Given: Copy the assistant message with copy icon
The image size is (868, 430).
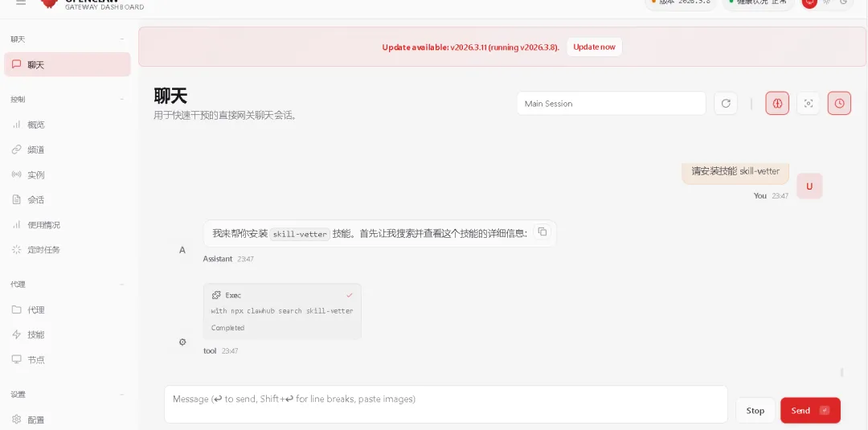Looking at the screenshot, I should point(542,232).
